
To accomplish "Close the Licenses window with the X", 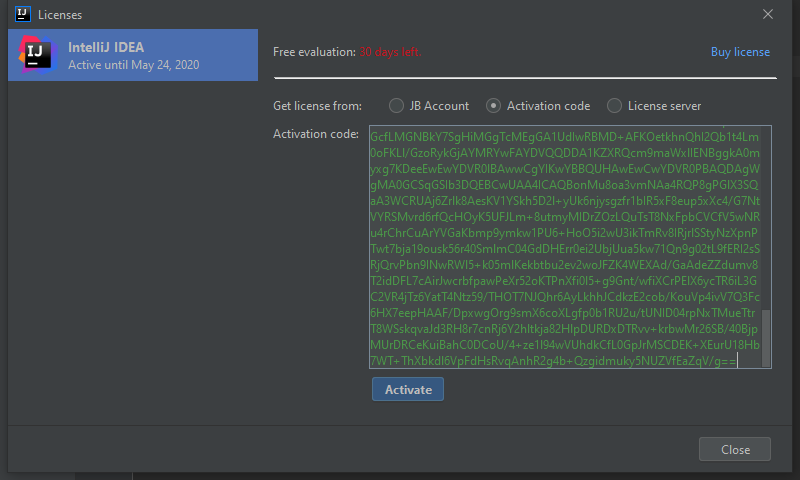I will pos(768,14).
